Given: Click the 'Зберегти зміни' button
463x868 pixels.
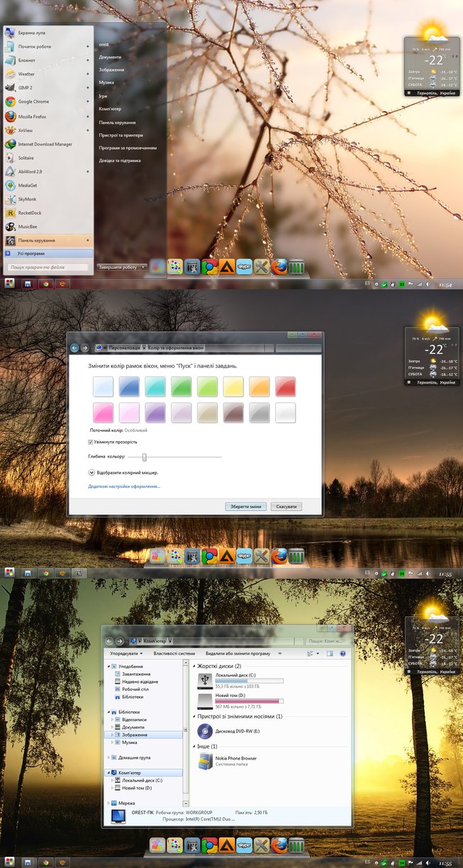Looking at the screenshot, I should pyautogui.click(x=246, y=506).
